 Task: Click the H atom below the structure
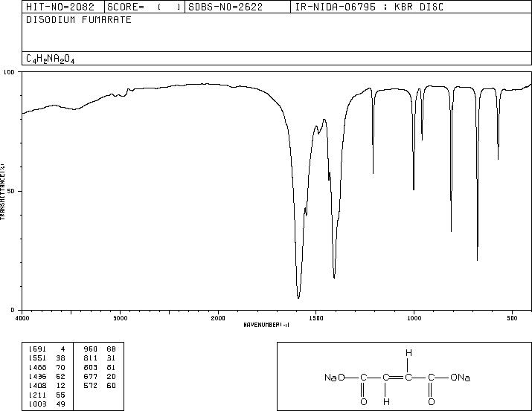[386, 402]
